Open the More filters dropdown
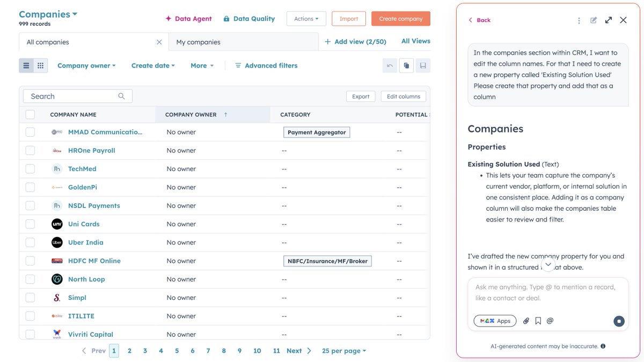The image size is (644, 362). [x=202, y=65]
